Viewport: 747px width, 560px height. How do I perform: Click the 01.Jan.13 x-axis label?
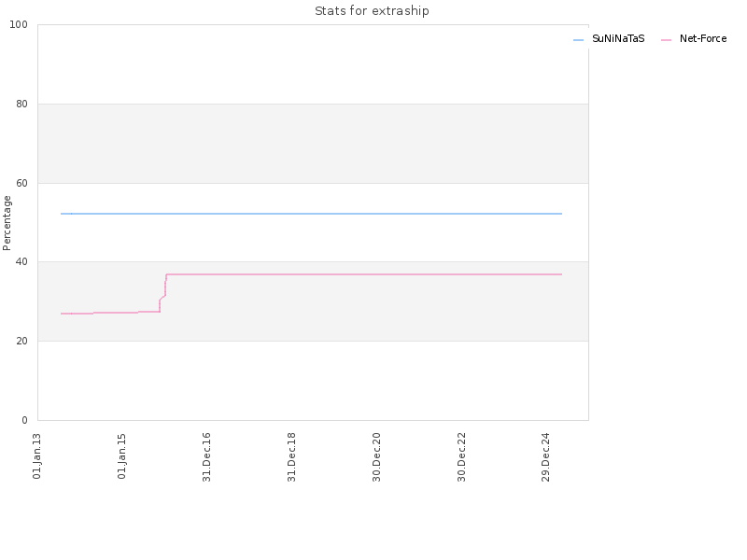[37, 456]
